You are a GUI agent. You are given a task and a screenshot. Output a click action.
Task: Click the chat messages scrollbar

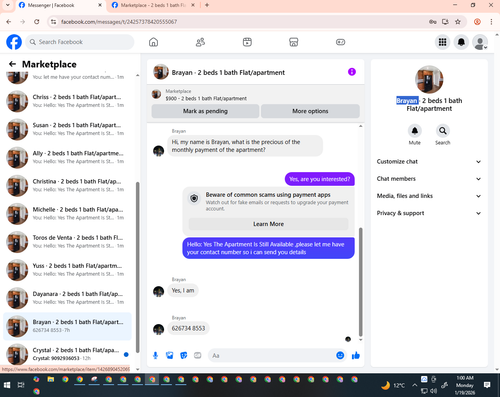(361, 282)
